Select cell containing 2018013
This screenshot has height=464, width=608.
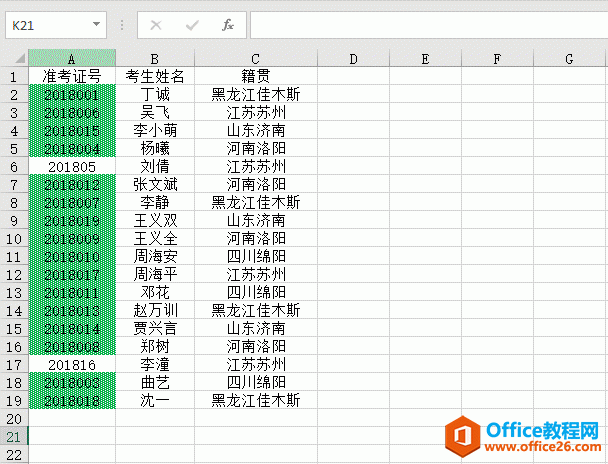point(72,310)
